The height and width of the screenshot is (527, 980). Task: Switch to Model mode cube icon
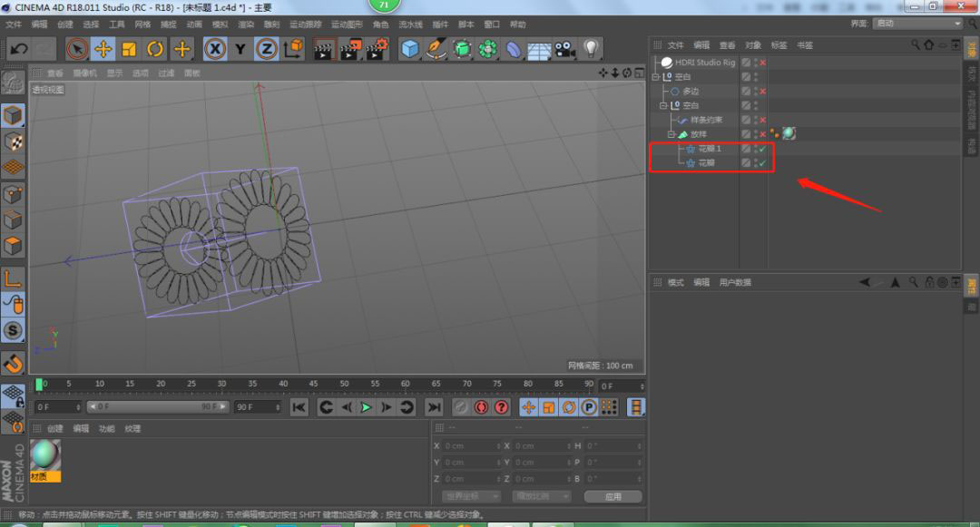13,115
